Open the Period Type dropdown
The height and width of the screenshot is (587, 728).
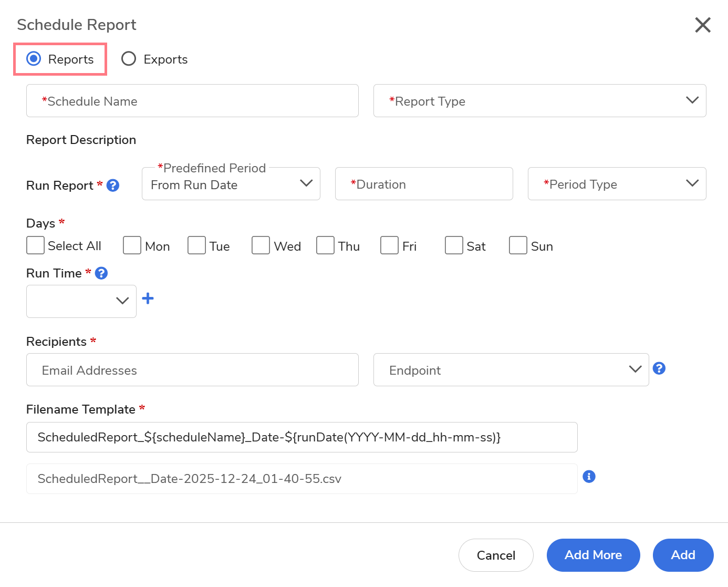[x=617, y=184]
